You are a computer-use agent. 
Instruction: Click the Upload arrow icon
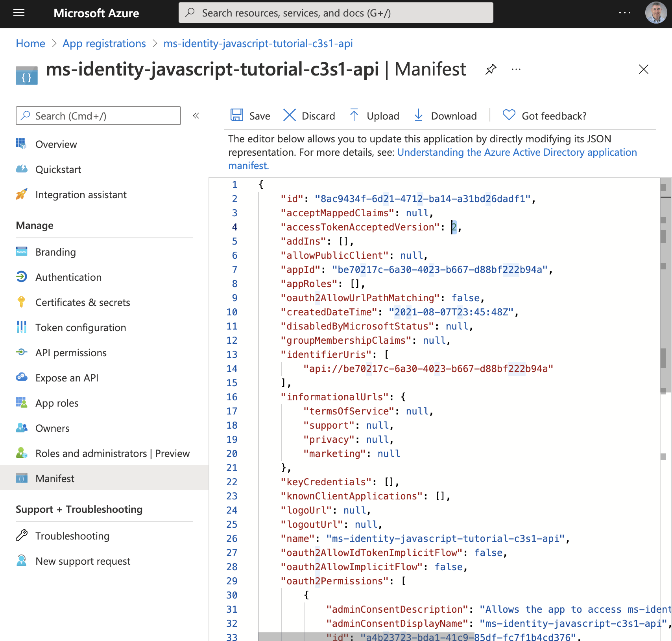tap(354, 115)
